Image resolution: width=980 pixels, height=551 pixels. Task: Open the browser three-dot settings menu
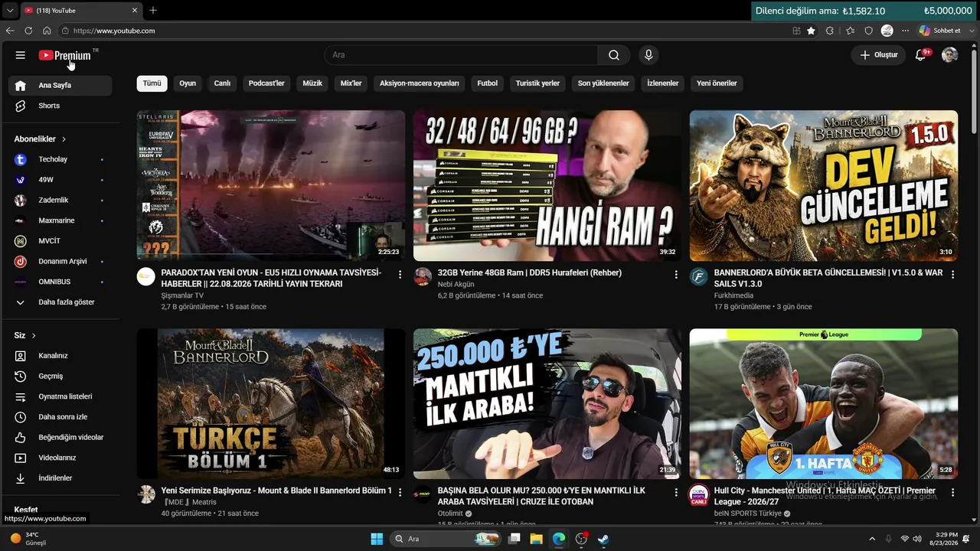(x=906, y=31)
